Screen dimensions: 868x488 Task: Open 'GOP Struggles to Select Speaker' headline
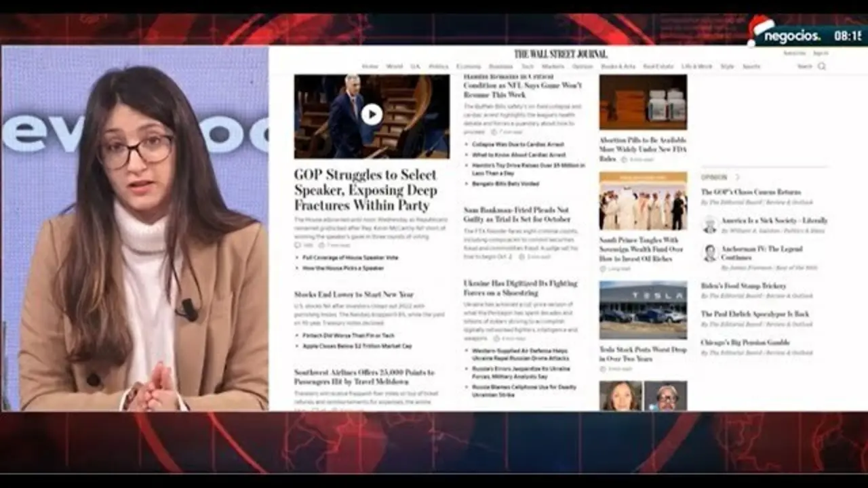click(365, 190)
